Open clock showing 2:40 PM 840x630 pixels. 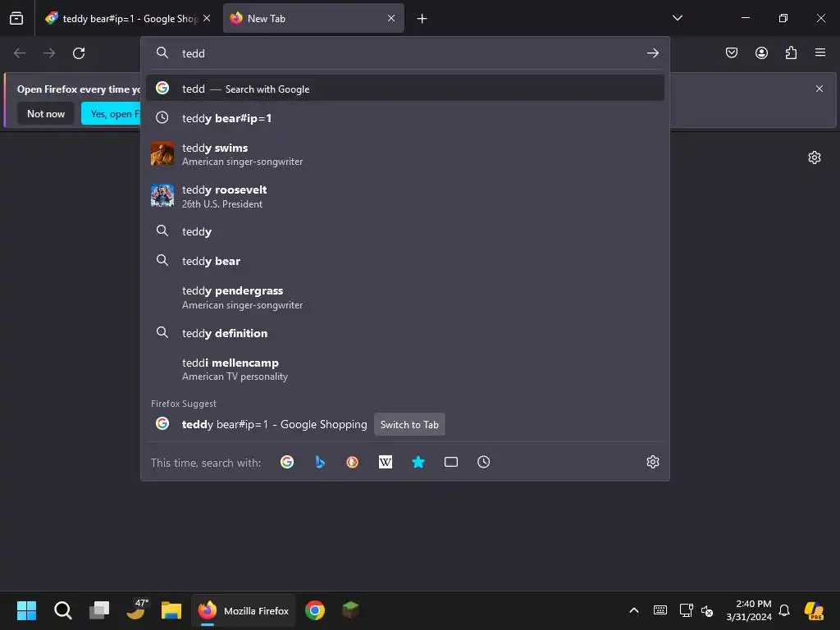tap(749, 610)
